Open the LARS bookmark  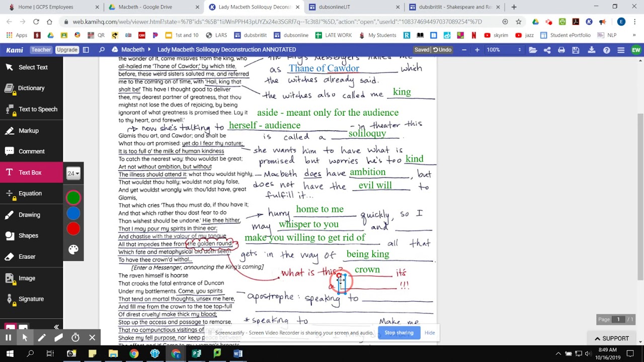(x=216, y=35)
